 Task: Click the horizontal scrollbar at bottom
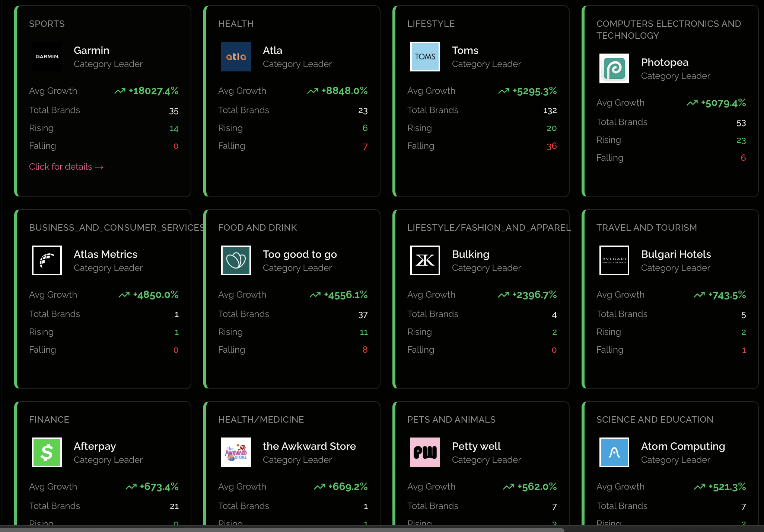tap(282, 529)
